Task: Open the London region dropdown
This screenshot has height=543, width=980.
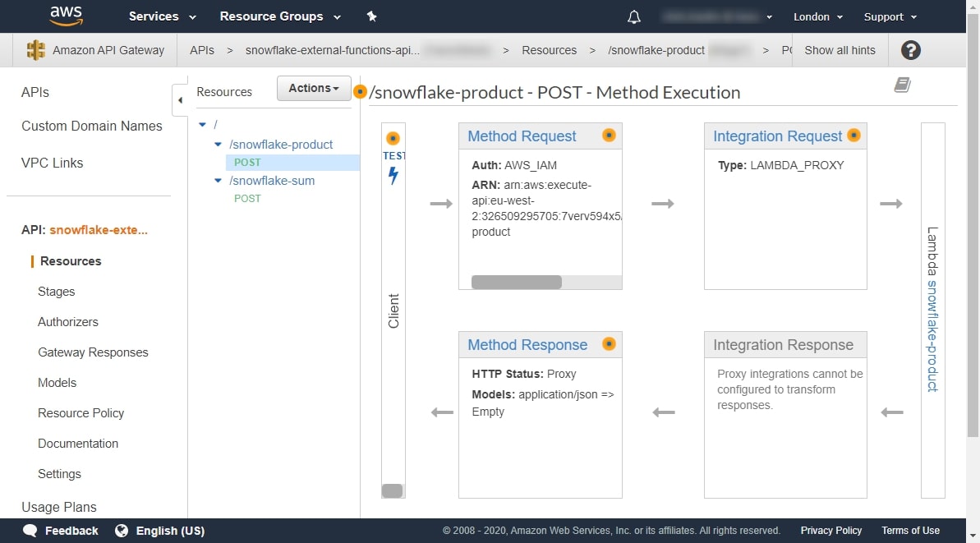Action: click(818, 17)
